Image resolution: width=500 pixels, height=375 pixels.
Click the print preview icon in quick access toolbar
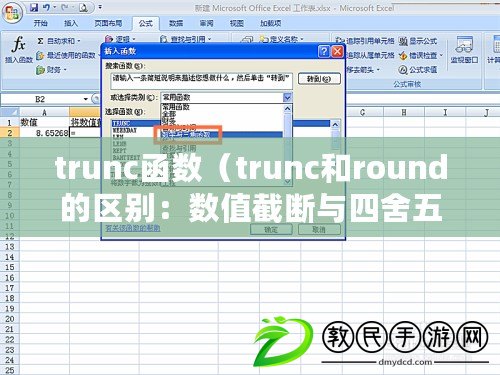tap(83, 8)
